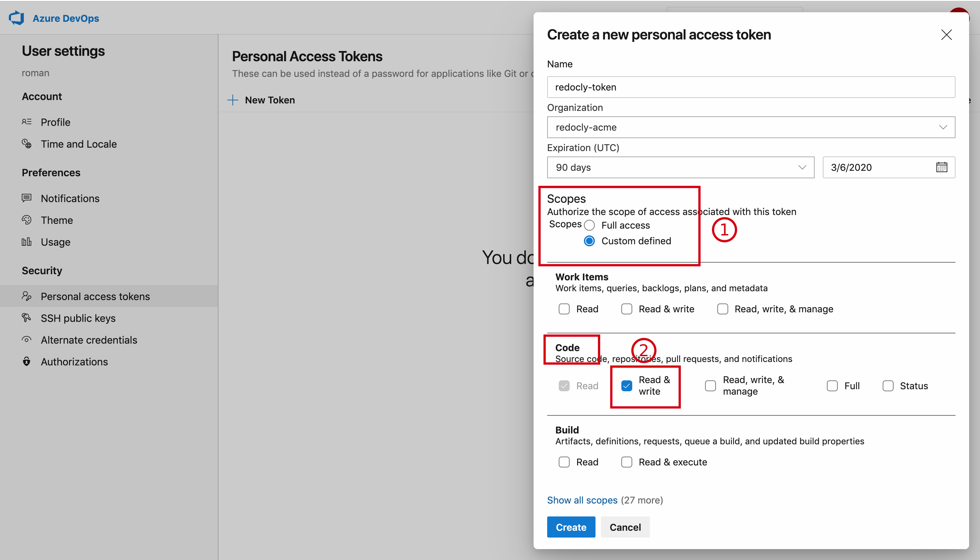This screenshot has height=560, width=980.
Task: Check Work Items Read checkbox
Action: 564,309
